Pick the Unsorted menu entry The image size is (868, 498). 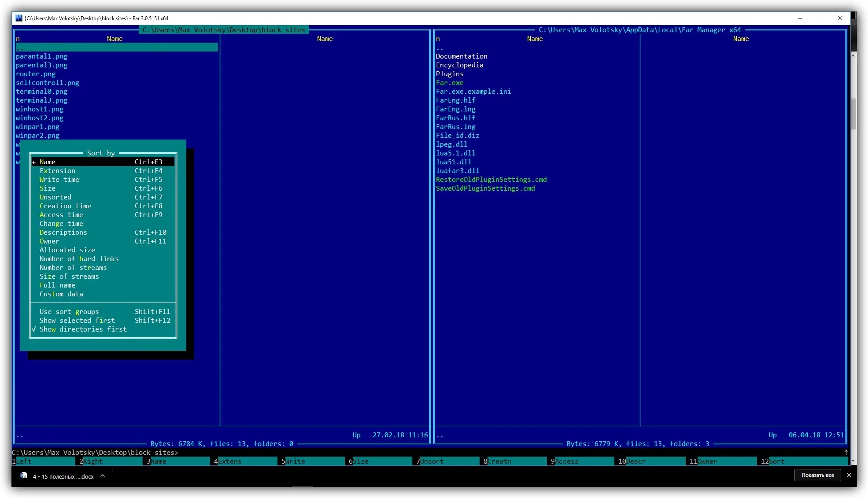(x=55, y=197)
